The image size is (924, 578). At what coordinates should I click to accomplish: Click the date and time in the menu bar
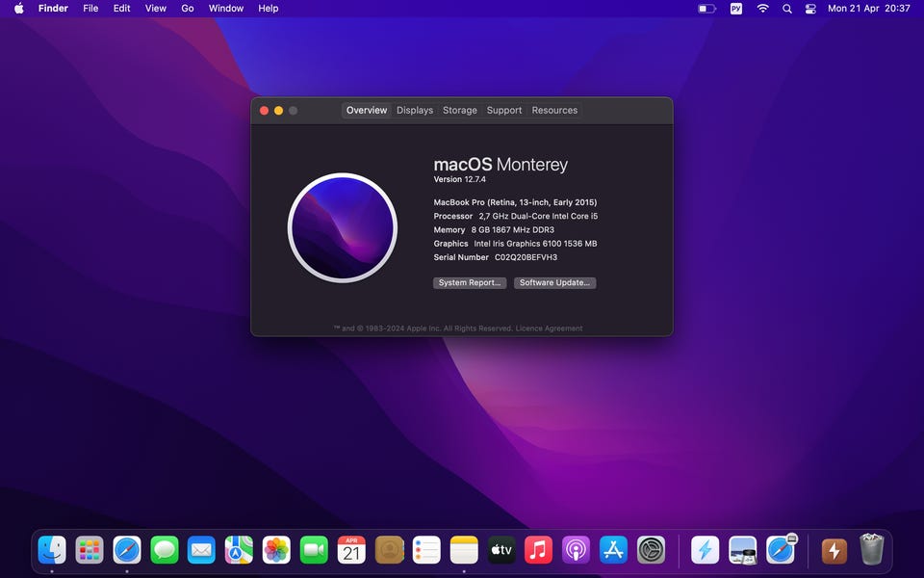pyautogui.click(x=868, y=9)
